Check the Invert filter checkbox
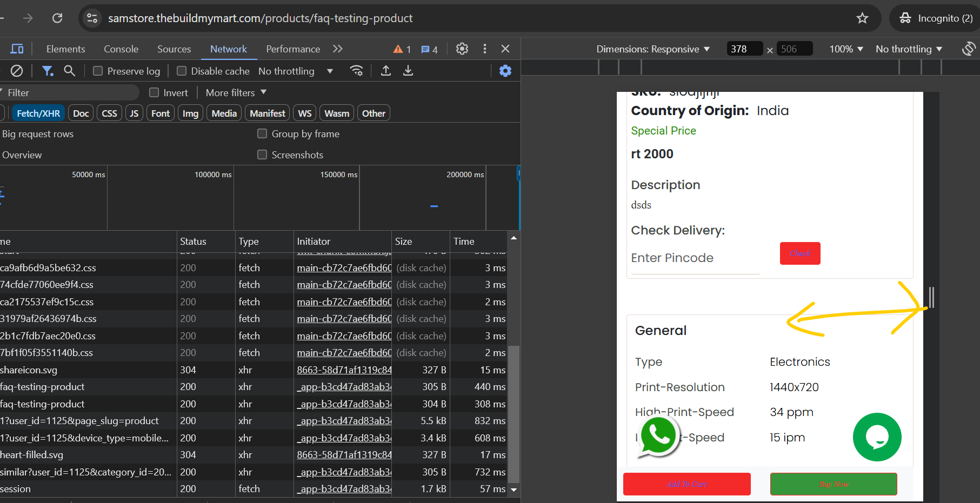This screenshot has height=503, width=980. pyautogui.click(x=154, y=93)
